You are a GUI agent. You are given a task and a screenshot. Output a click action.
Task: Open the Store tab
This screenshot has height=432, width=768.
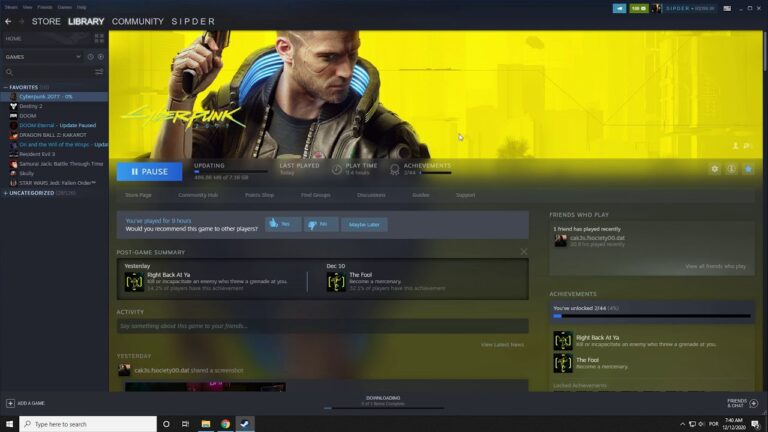click(46, 22)
